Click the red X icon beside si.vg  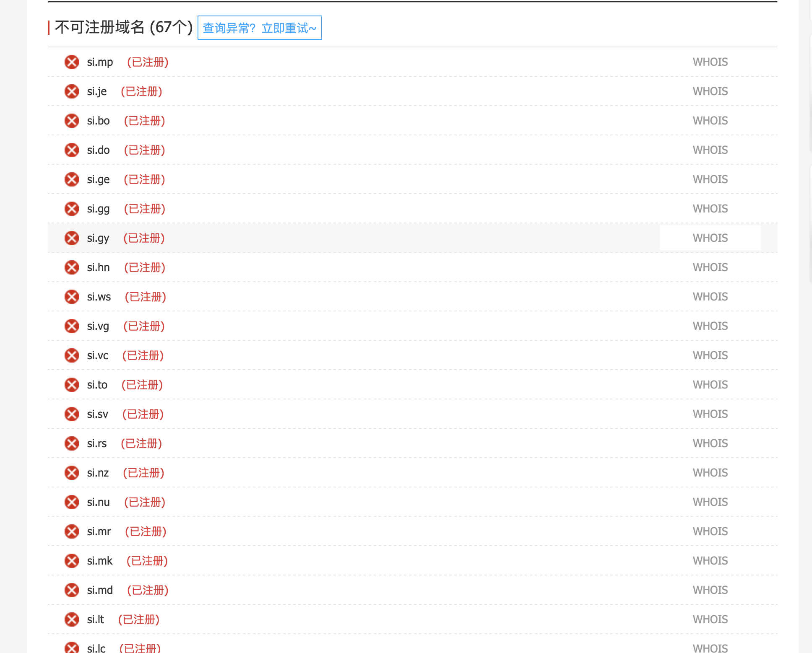(x=72, y=326)
